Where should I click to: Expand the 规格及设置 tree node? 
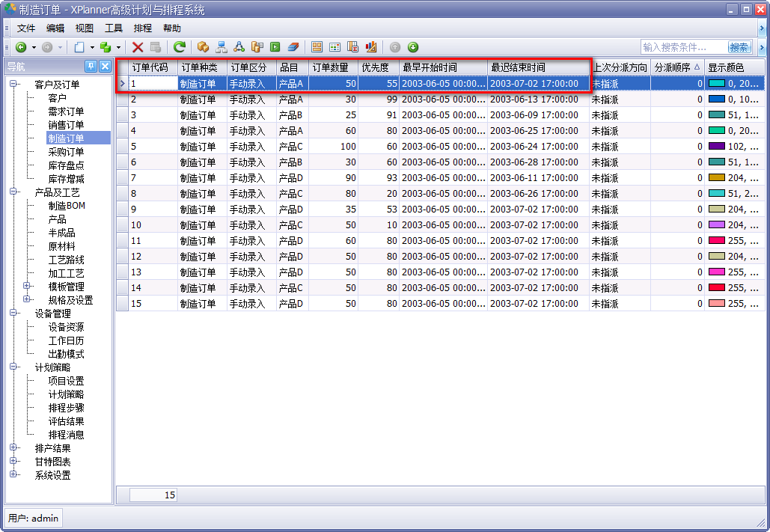click(x=28, y=299)
